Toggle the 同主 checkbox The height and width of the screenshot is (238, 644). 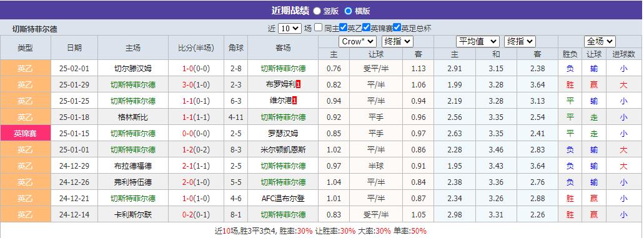(319, 27)
